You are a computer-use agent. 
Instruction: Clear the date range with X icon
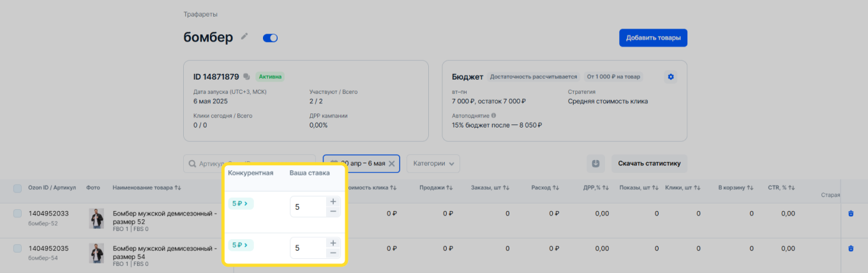click(x=392, y=164)
